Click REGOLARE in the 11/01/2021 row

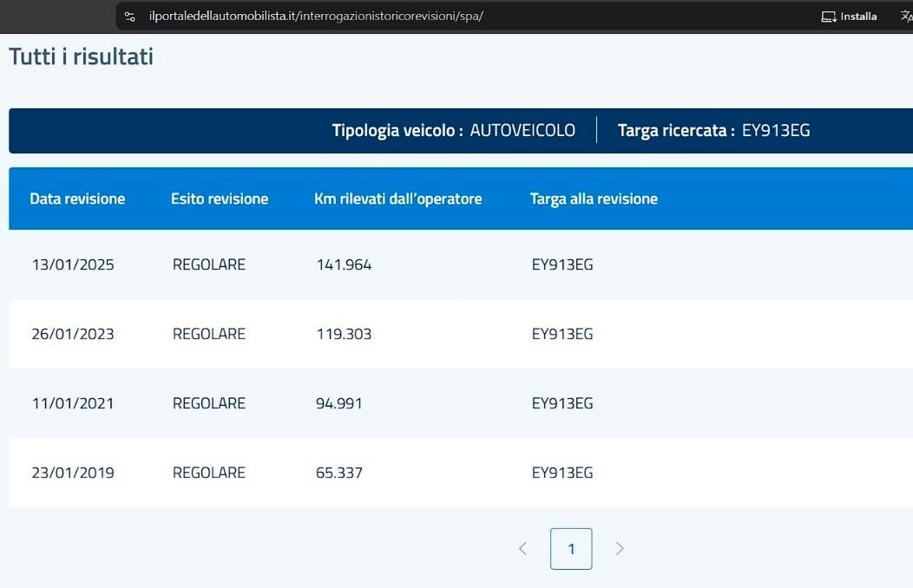point(209,403)
